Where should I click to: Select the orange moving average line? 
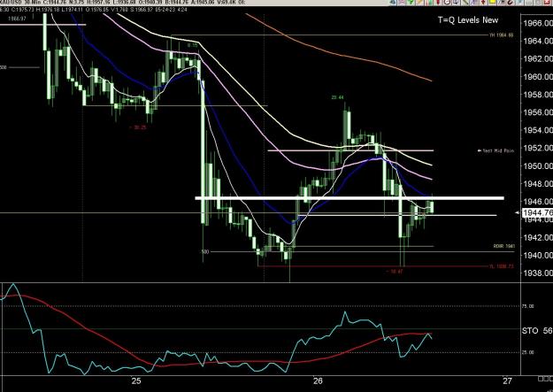click(x=339, y=55)
